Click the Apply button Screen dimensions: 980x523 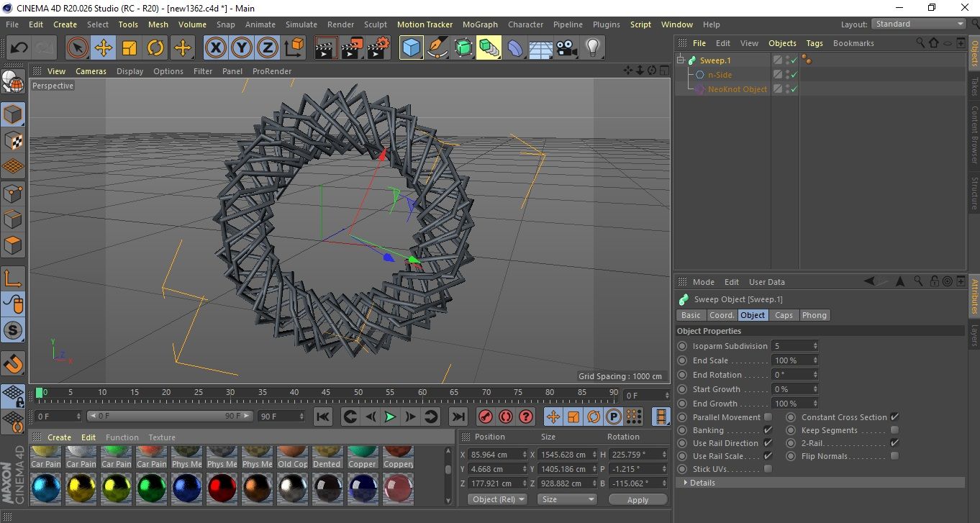[x=638, y=499]
